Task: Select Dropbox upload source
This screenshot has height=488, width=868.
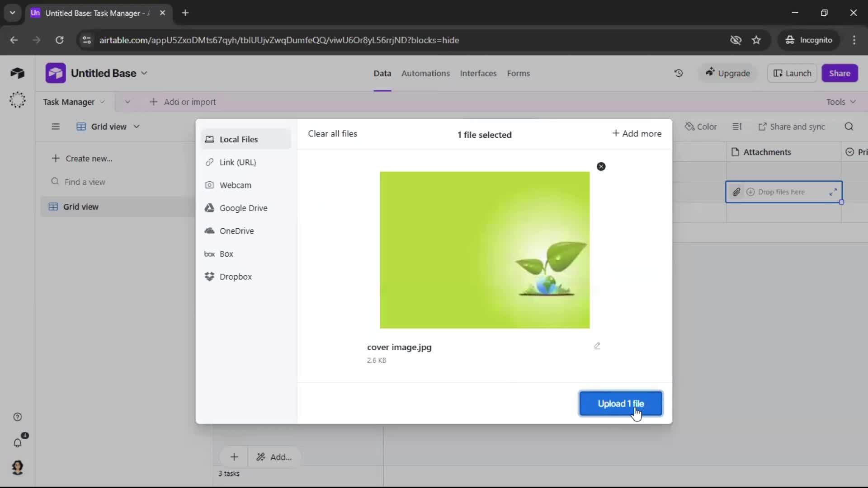Action: pos(245,277)
